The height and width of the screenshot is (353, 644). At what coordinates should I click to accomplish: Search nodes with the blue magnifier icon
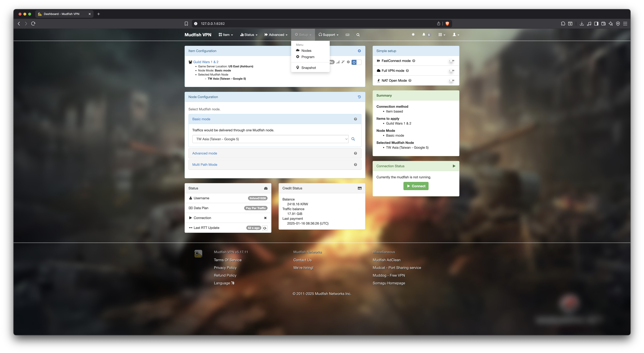(353, 139)
